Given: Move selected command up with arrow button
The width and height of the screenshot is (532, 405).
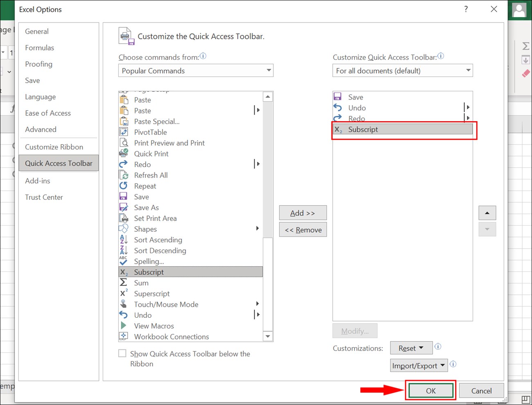Looking at the screenshot, I should click(x=487, y=213).
